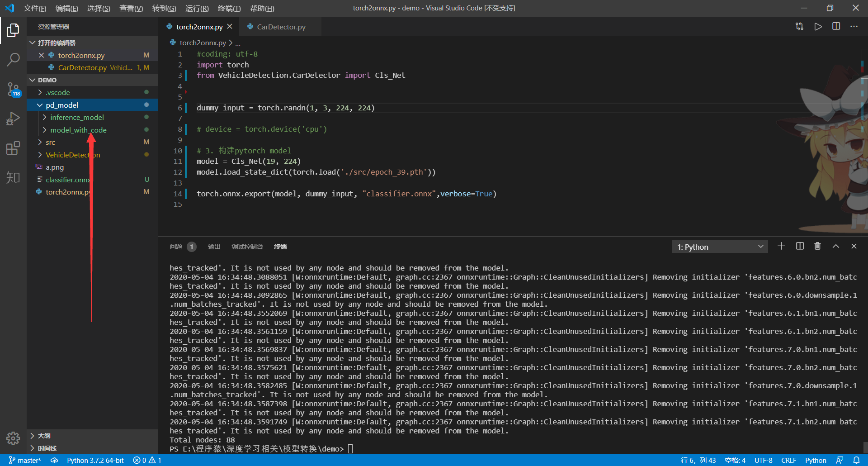Viewport: 868px width, 466px height.
Task: Open the Explorer view in activity bar
Action: [x=13, y=30]
